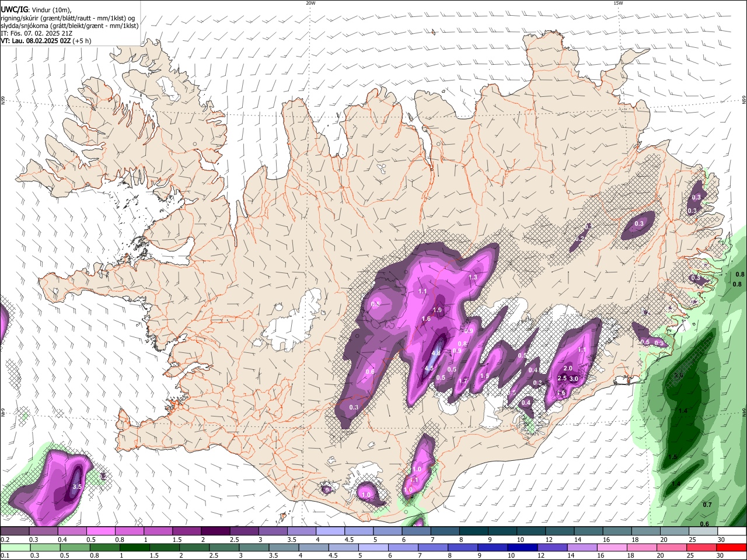Click the '2.5' value on the map

562,378
